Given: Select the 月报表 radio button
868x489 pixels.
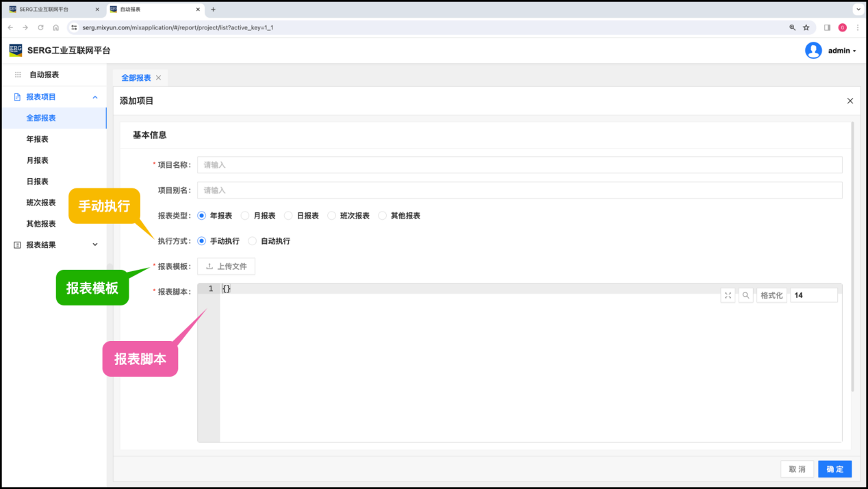Looking at the screenshot, I should point(245,216).
